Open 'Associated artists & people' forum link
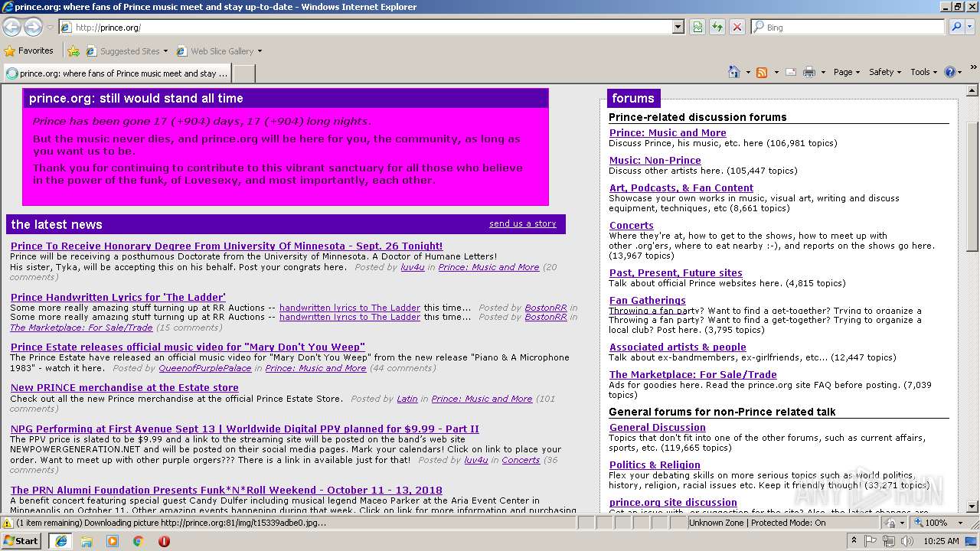 678,347
